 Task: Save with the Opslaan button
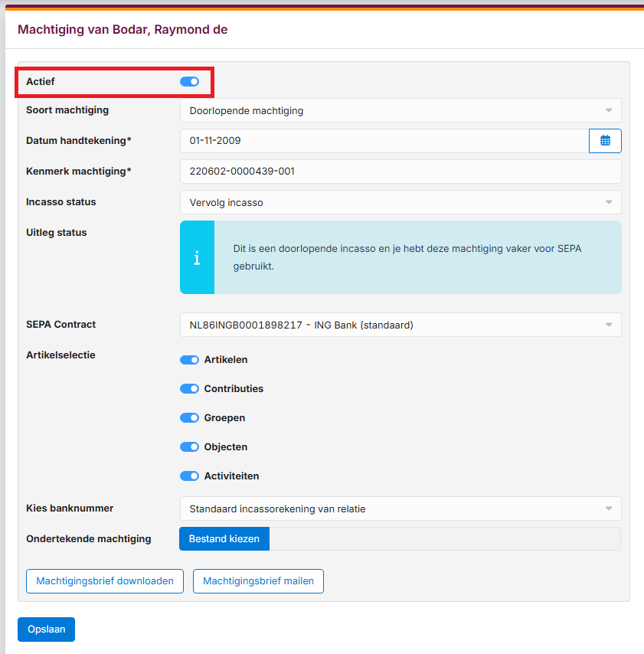click(x=46, y=629)
